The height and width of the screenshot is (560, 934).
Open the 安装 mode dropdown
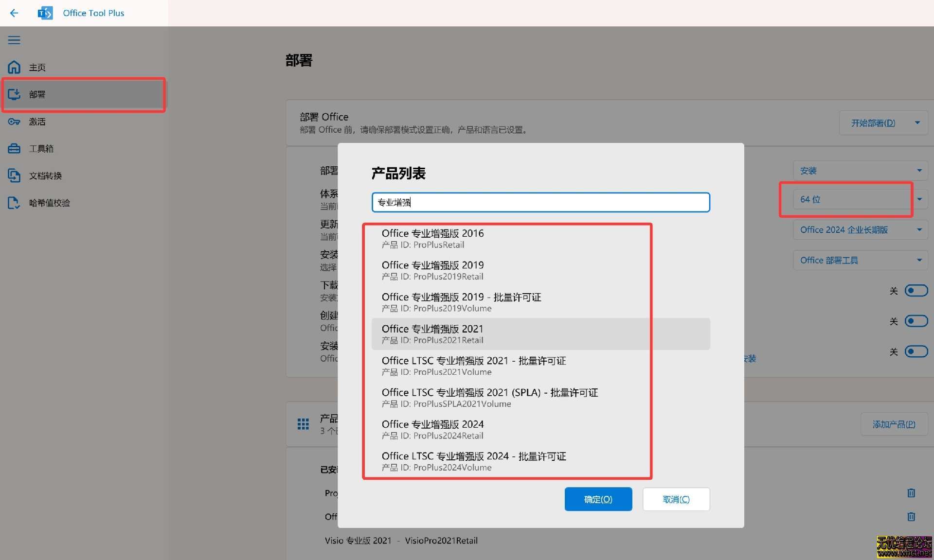(859, 171)
